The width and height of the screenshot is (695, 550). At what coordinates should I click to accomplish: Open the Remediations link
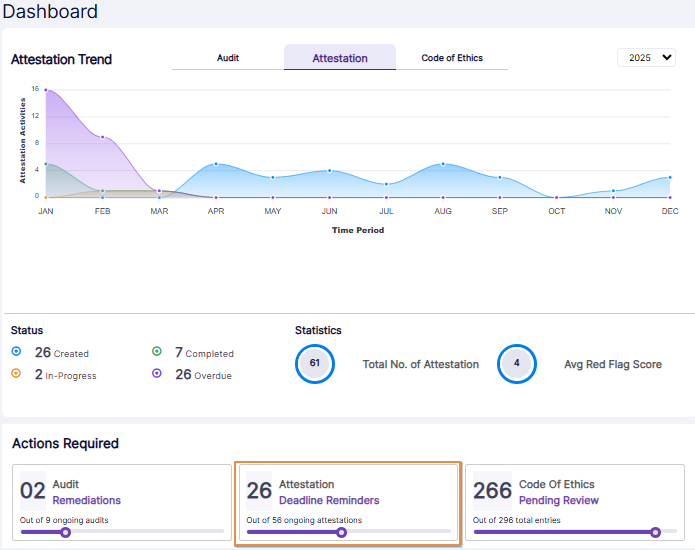[x=86, y=500]
